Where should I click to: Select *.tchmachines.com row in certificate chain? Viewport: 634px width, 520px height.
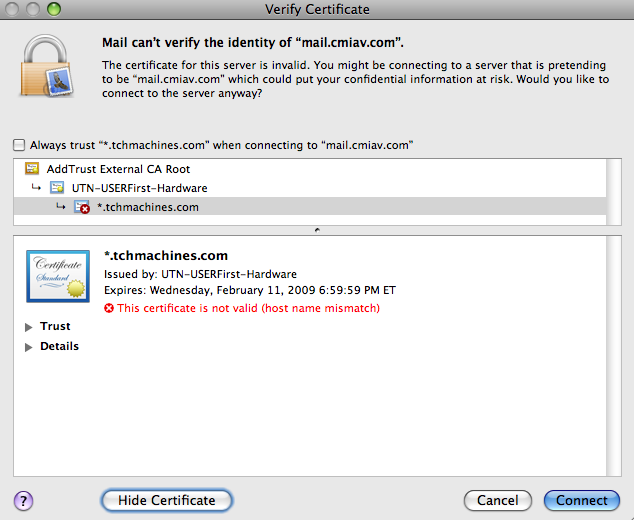(153, 207)
